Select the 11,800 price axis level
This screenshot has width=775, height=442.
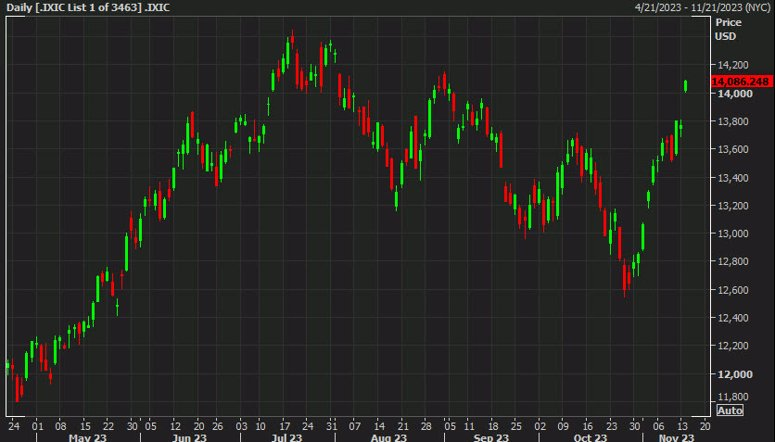(732, 397)
